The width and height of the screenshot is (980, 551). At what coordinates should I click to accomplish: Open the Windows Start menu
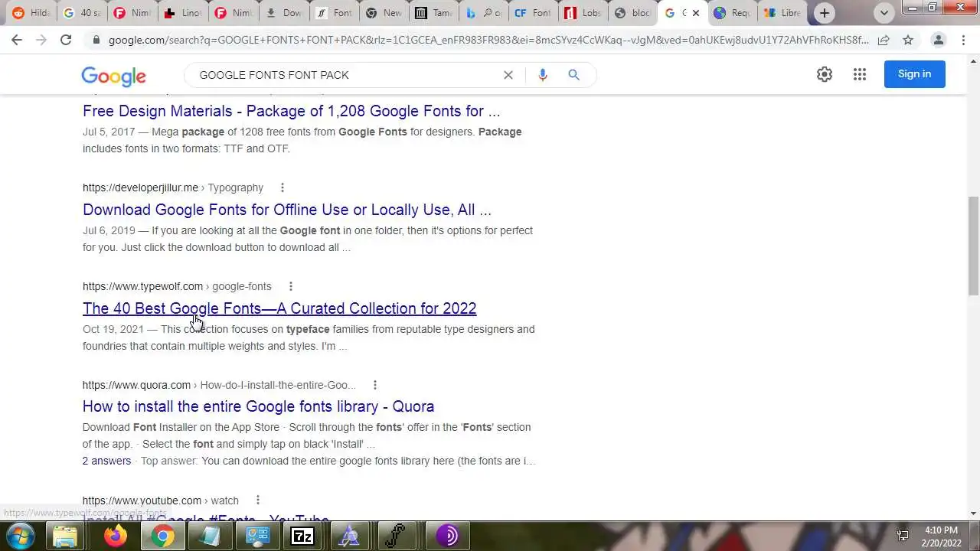(21, 536)
